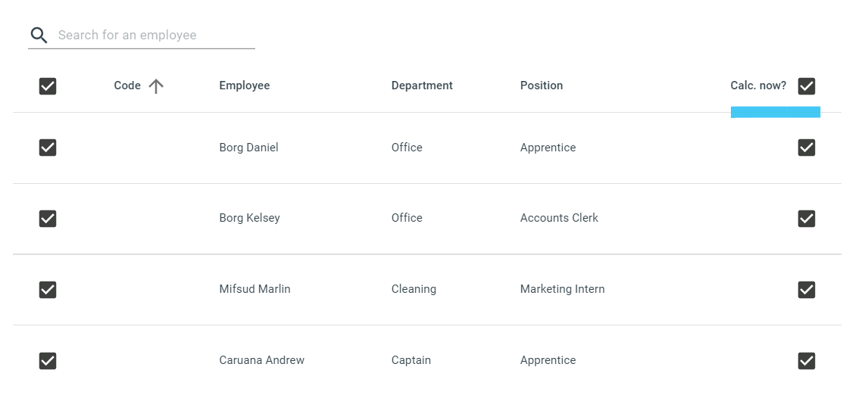This screenshot has height=395, width=868.
Task: Sort by the Position column header
Action: pyautogui.click(x=542, y=86)
